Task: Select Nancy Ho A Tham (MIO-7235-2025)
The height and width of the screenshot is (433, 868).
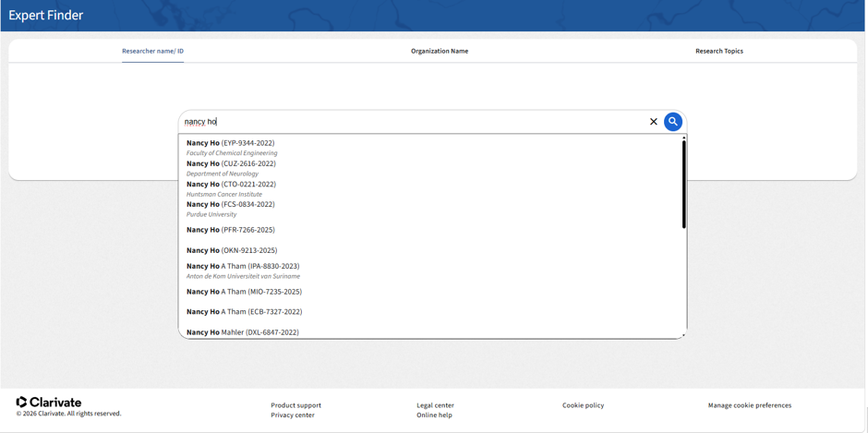Action: 244,291
